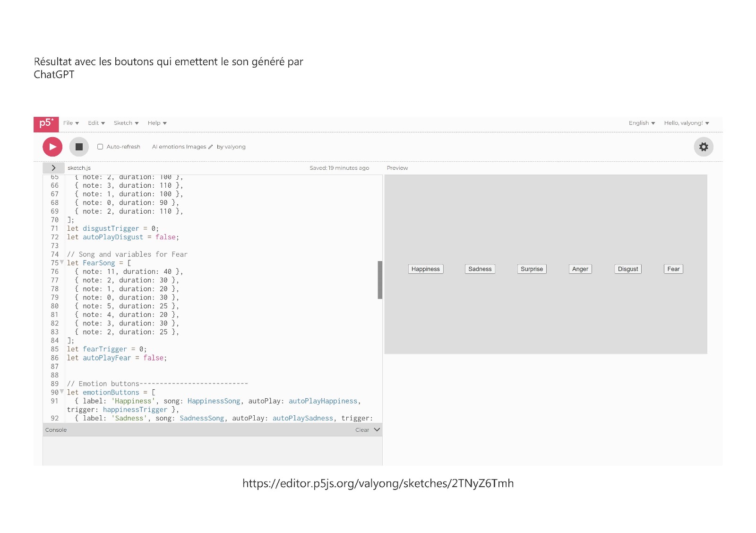Click the pencil icon to rename sketch
The height and width of the screenshot is (533, 756).
tap(211, 147)
